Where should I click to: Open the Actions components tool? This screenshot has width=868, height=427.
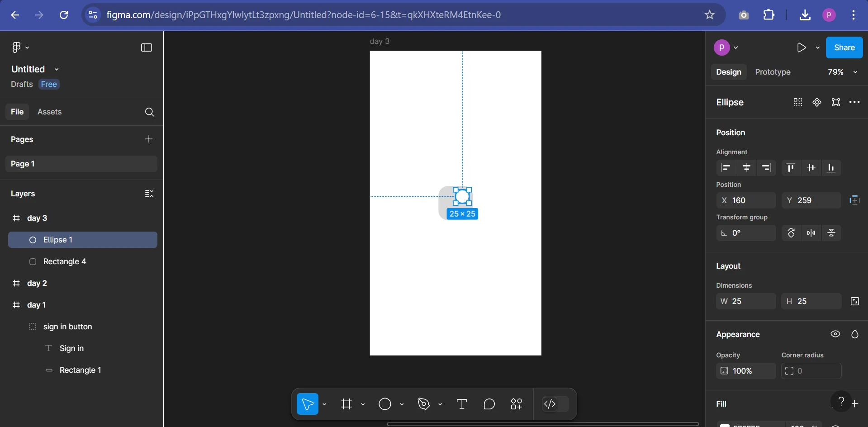517,404
